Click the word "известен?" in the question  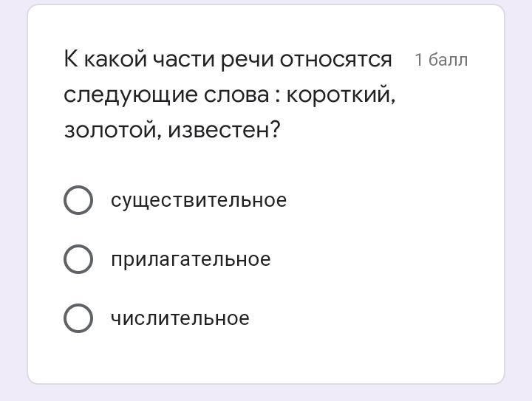224,131
